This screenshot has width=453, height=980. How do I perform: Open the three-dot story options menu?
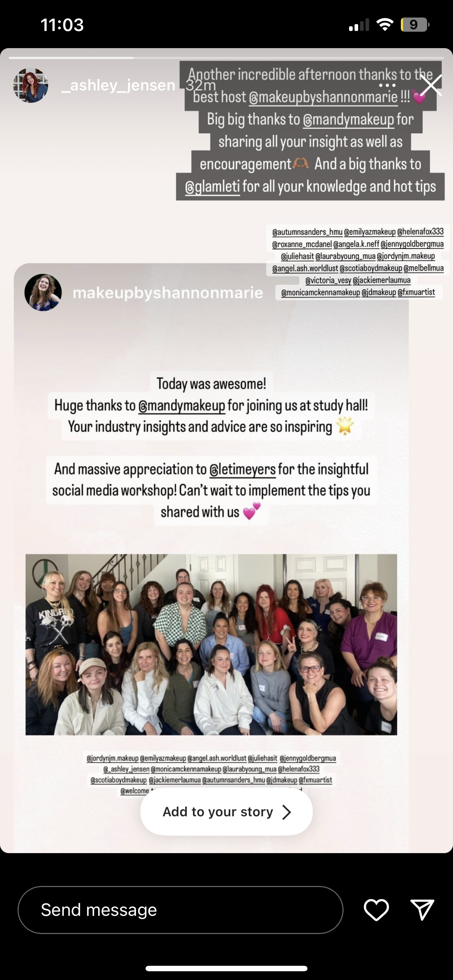(387, 85)
